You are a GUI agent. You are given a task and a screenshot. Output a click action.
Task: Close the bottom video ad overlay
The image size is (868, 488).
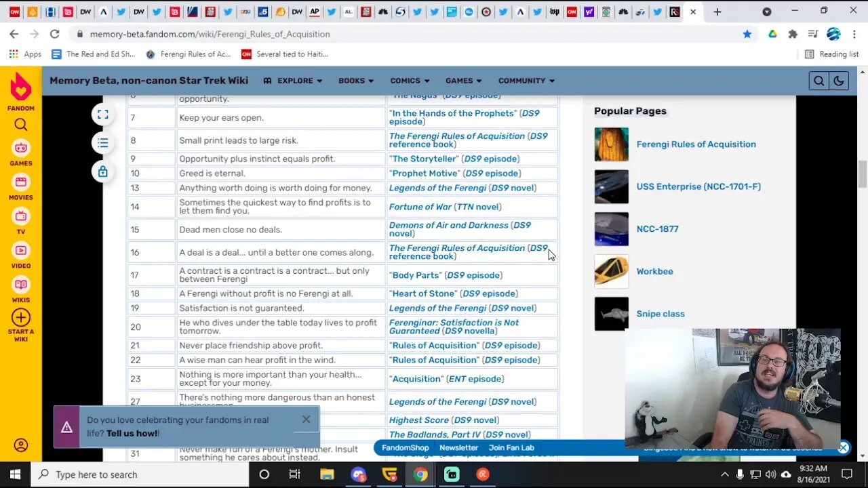click(843, 447)
